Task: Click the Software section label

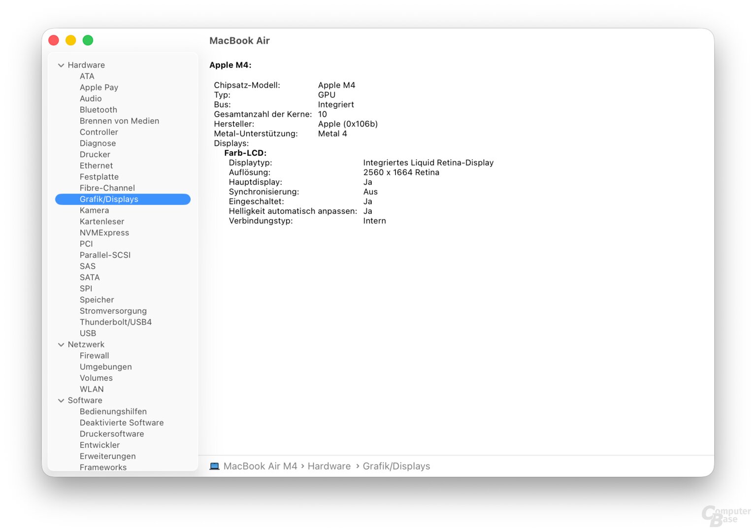Action: pyautogui.click(x=85, y=400)
